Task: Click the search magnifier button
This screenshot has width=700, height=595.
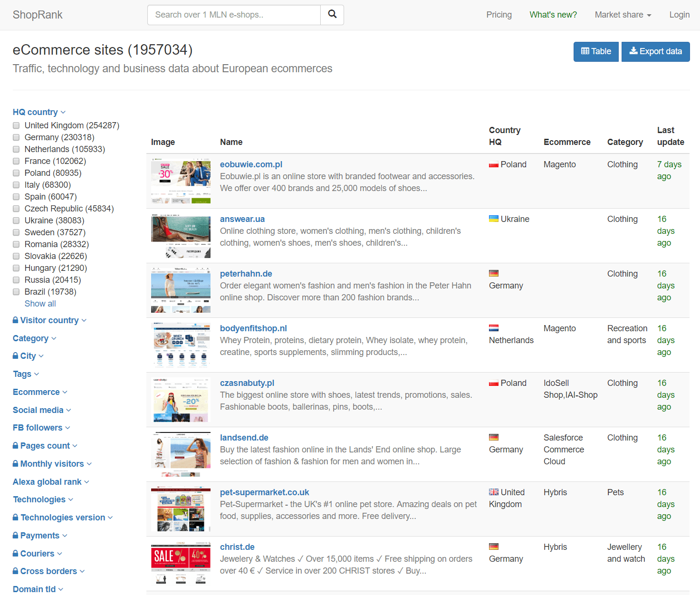Action: pos(332,15)
